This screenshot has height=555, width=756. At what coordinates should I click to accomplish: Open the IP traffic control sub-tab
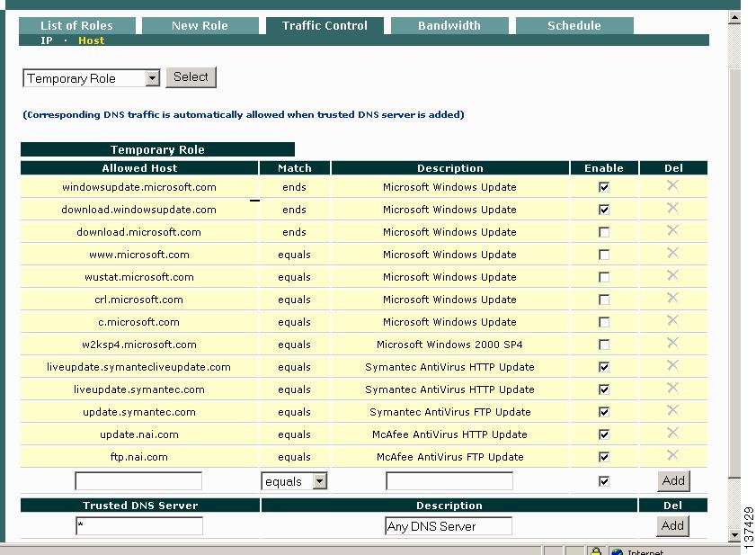coord(47,40)
